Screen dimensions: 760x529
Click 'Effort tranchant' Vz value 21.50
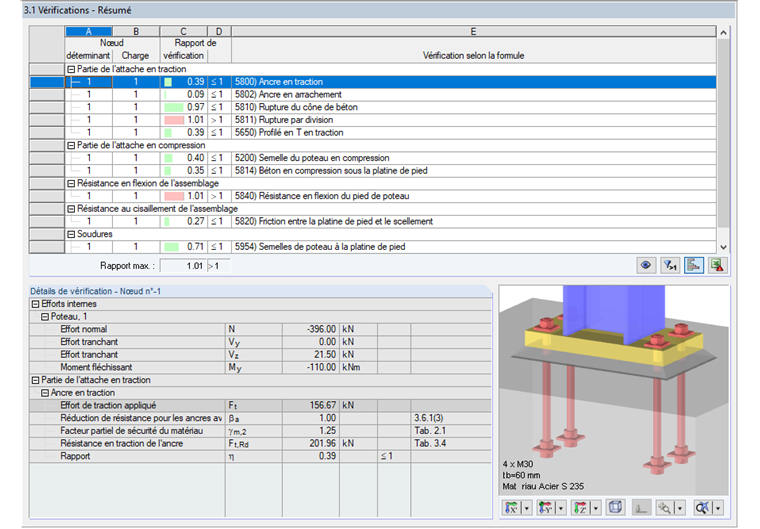click(x=311, y=354)
